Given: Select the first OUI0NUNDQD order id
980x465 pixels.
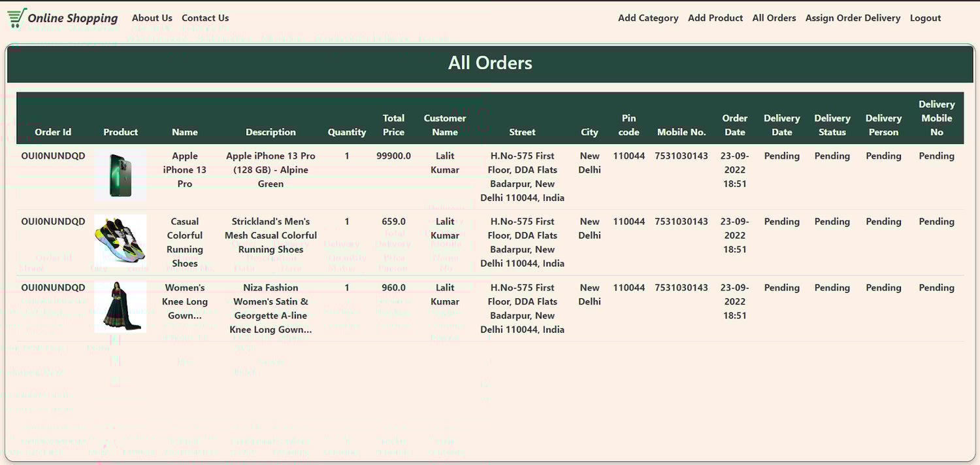Looking at the screenshot, I should click(53, 156).
